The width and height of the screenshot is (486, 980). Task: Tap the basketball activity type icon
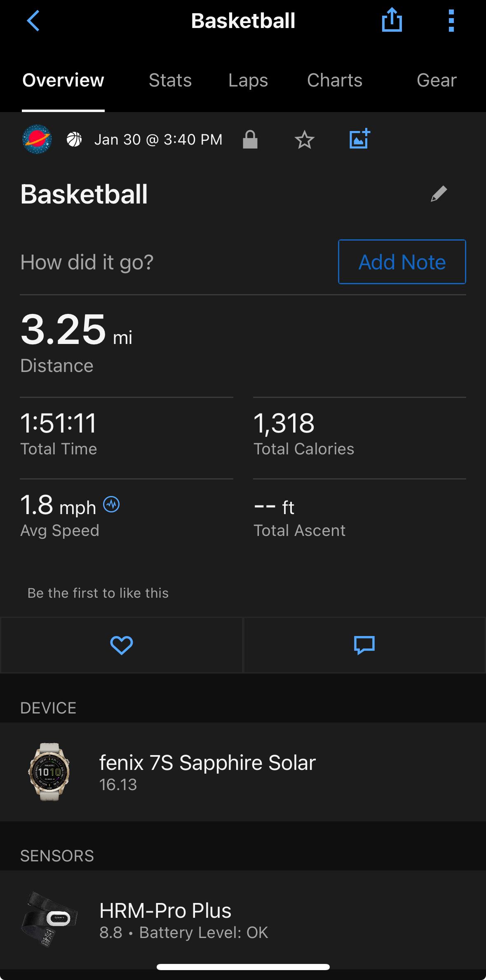click(74, 140)
